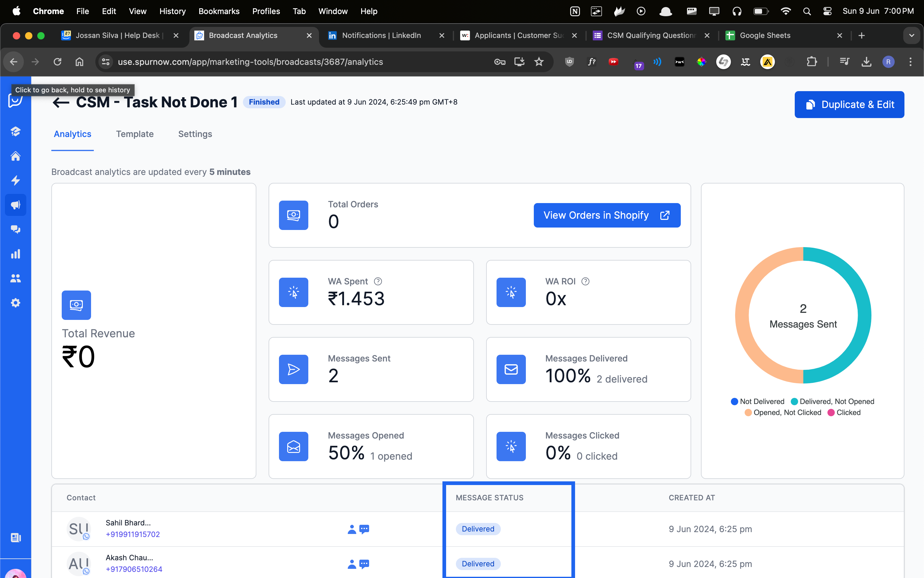Image resolution: width=924 pixels, height=578 pixels.
Task: Open the Bookmarks menu in menu bar
Action: coord(219,11)
